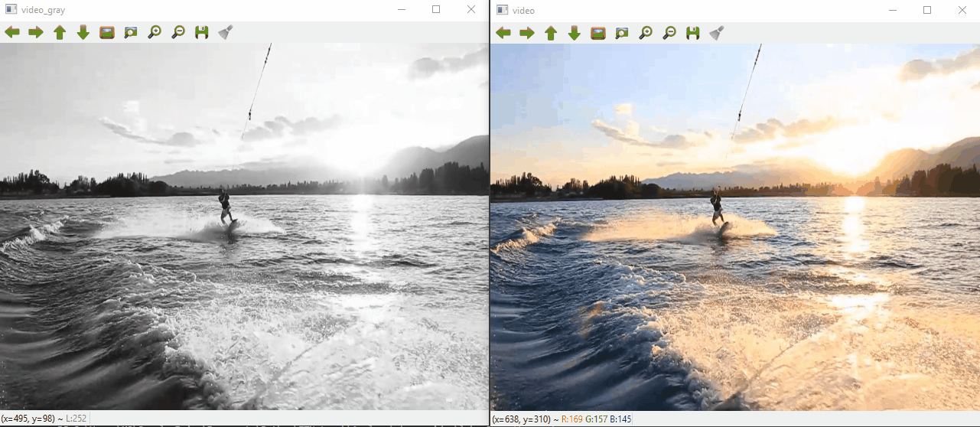Save the video_gray image with floppy icon
Image resolution: width=980 pixels, height=427 pixels.
pyautogui.click(x=202, y=32)
